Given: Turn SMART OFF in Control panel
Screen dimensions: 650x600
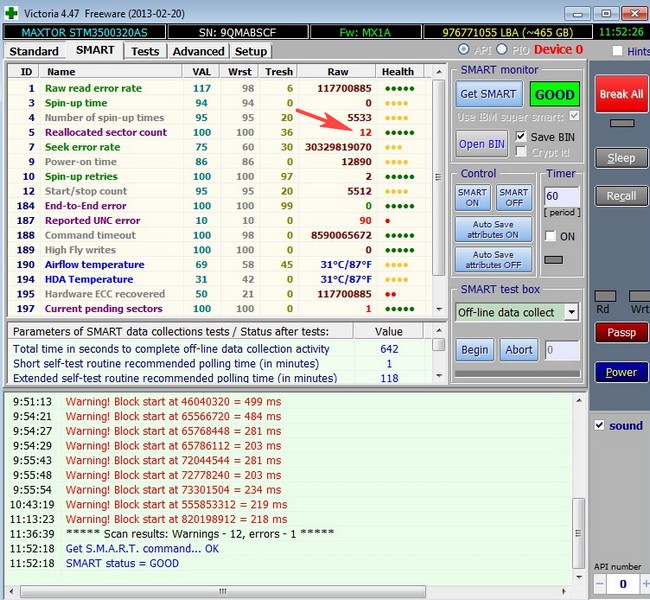Looking at the screenshot, I should (x=513, y=197).
